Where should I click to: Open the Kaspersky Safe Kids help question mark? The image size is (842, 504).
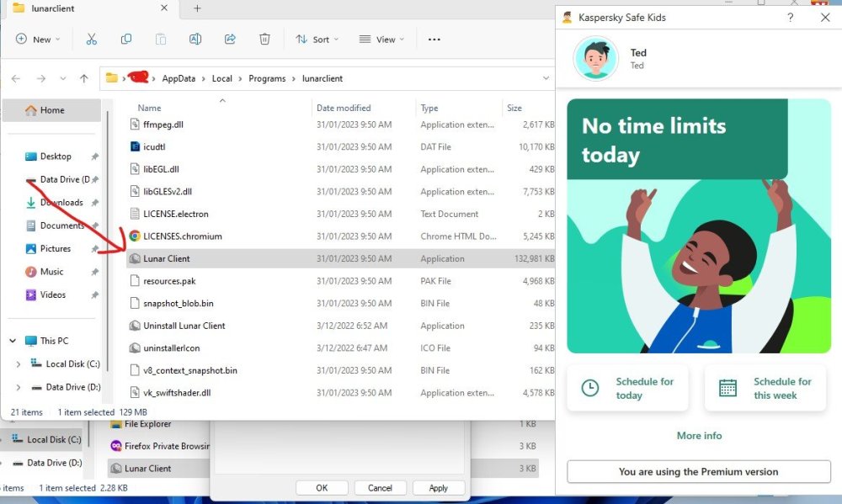[x=790, y=17]
